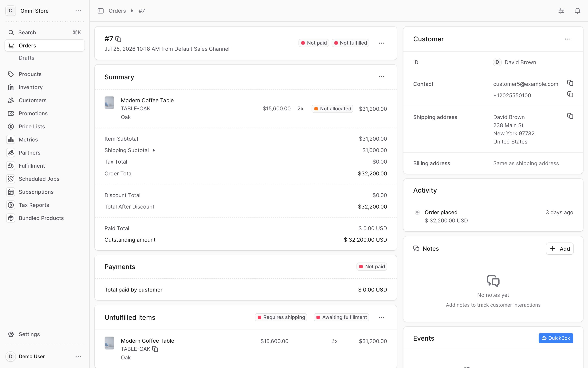Navigate to Inventory label

[x=31, y=87]
